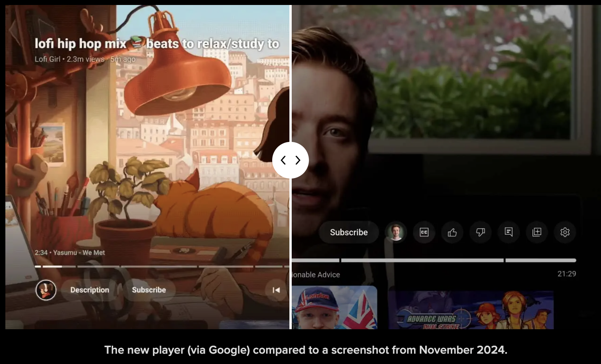The width and height of the screenshot is (601, 364).
Task: Click the round image comparison slider handle
Action: pos(290,160)
